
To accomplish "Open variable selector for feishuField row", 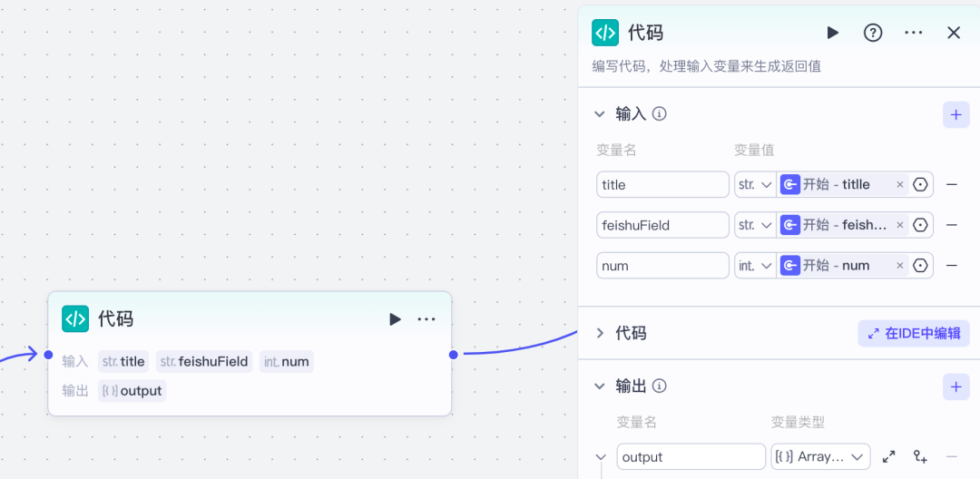I will tap(920, 225).
